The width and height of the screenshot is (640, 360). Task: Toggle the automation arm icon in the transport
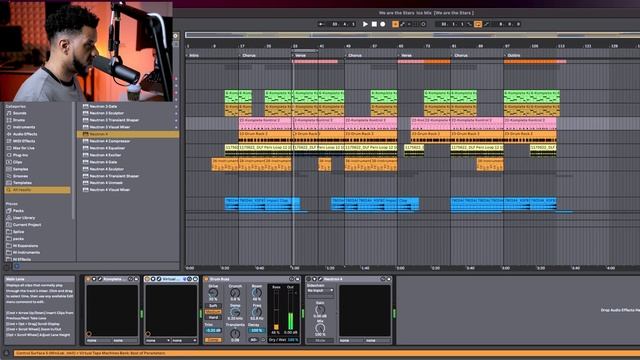[402, 24]
